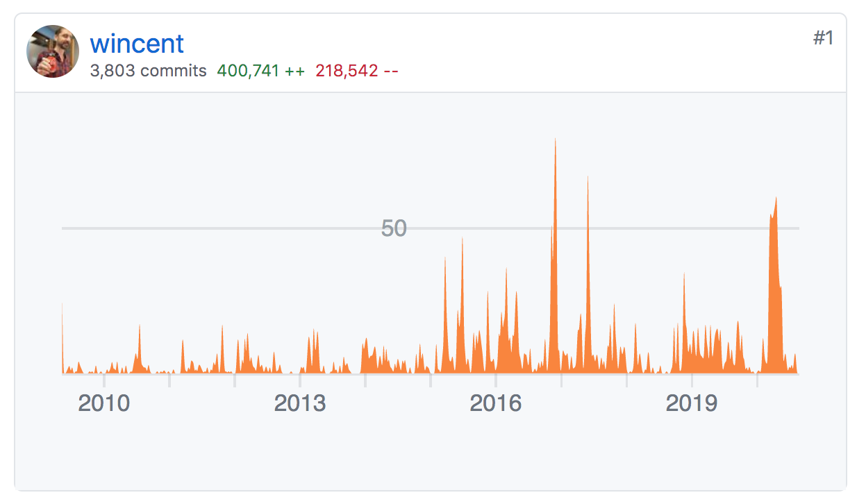Click the 50 commits gridline marker
This screenshot has height=504, width=857.
[393, 228]
